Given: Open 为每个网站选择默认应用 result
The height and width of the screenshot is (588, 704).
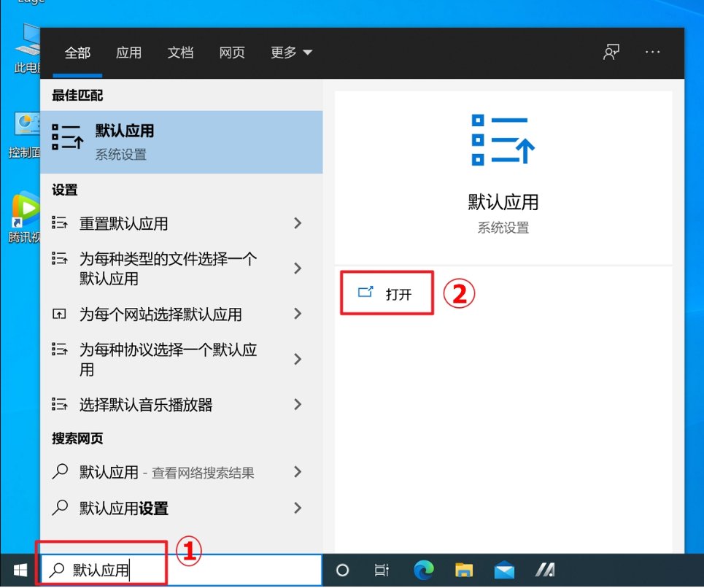Looking at the screenshot, I should tap(182, 314).
